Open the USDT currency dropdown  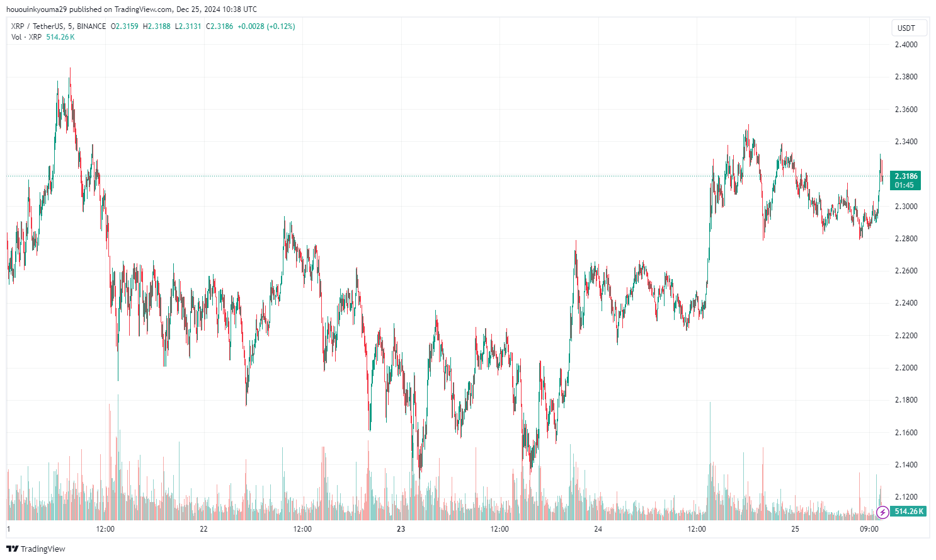point(910,28)
